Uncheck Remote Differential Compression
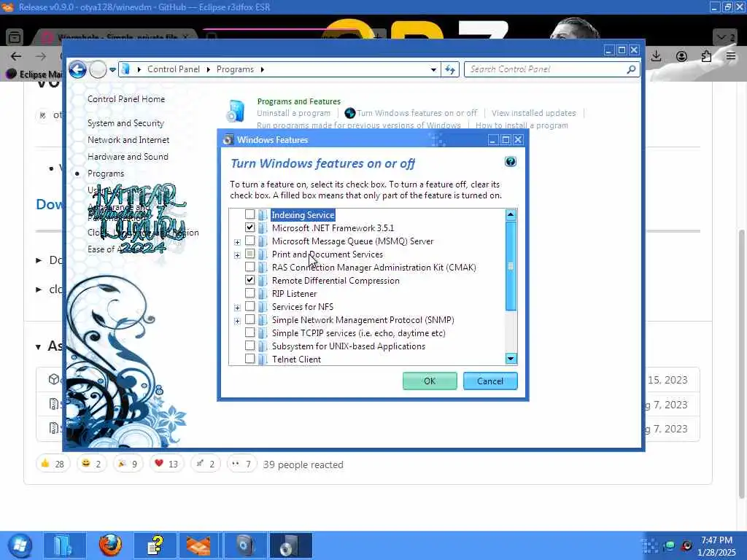Screen dimensions: 747x560 tap(249, 280)
